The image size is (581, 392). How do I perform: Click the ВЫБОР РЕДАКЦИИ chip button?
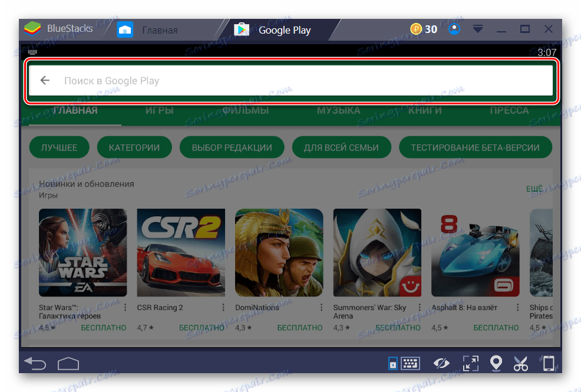click(232, 147)
